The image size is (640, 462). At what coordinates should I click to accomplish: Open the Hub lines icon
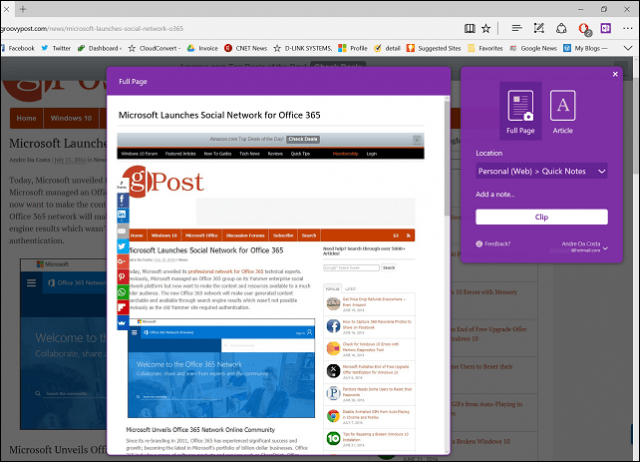(517, 28)
